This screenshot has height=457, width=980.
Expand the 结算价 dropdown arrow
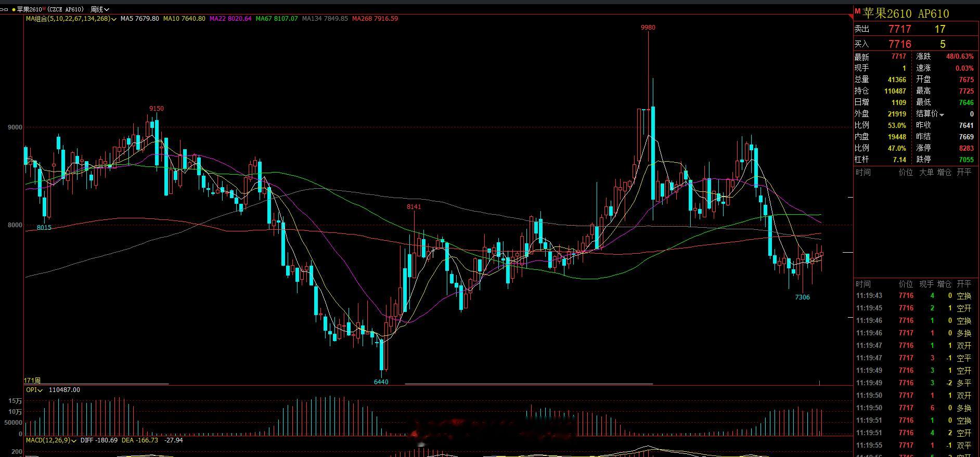[942, 114]
